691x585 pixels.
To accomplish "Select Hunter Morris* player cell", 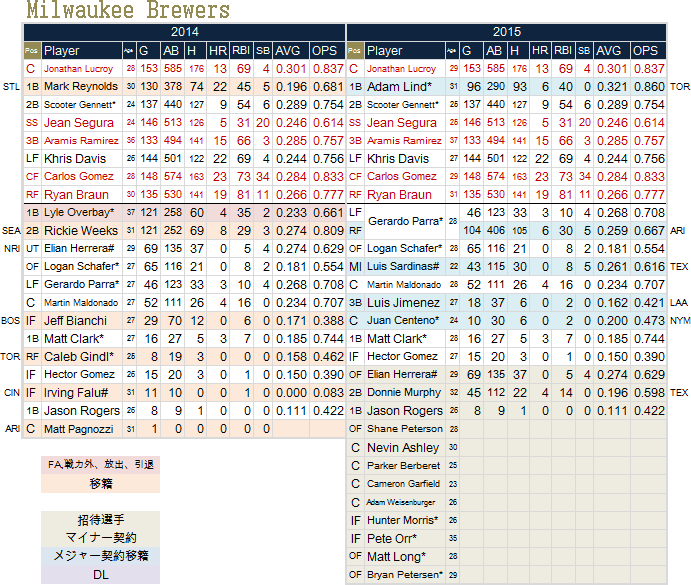I will coord(403,520).
